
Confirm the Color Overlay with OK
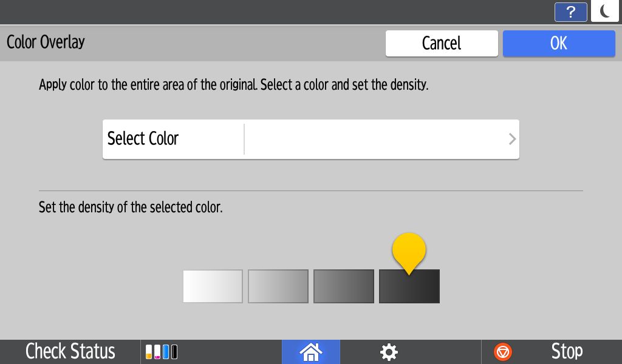click(559, 44)
